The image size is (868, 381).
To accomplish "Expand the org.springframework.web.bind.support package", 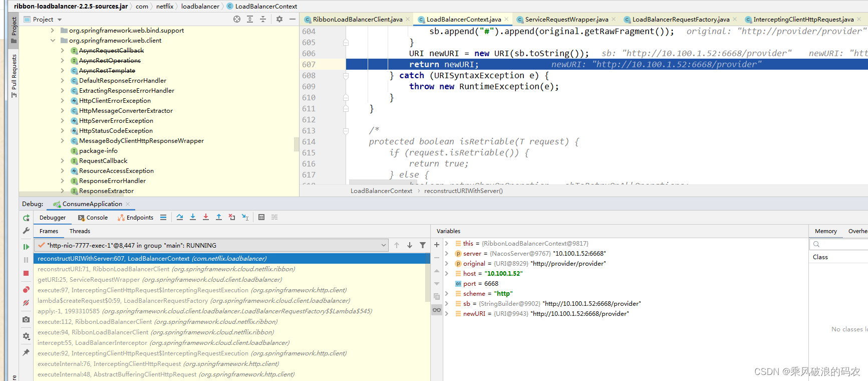I will coord(53,31).
